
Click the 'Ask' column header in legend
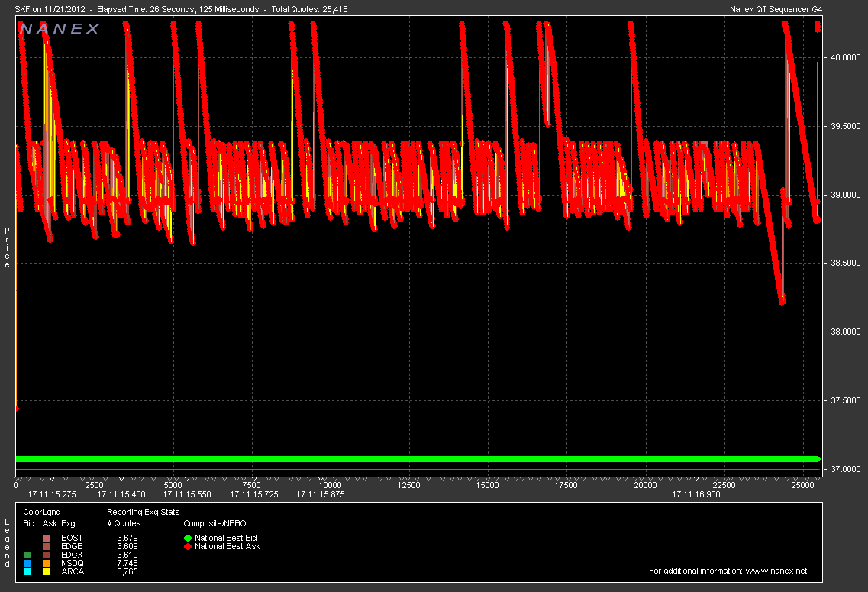coord(50,523)
